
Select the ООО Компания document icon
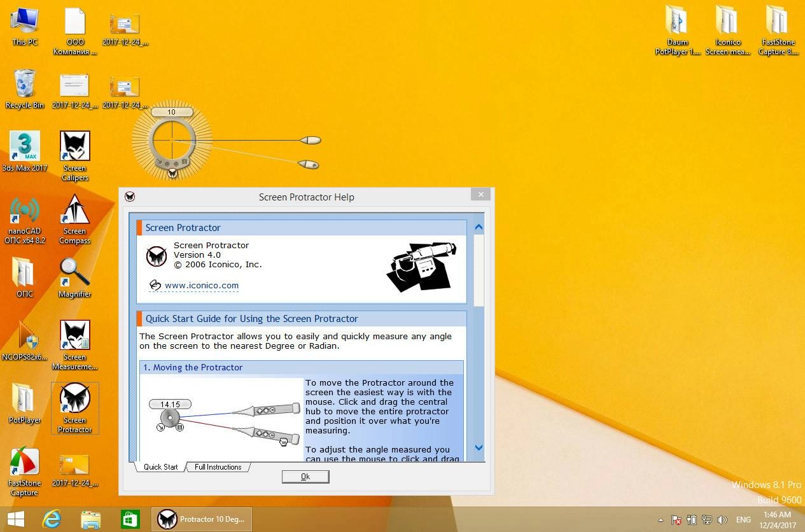coord(75,32)
